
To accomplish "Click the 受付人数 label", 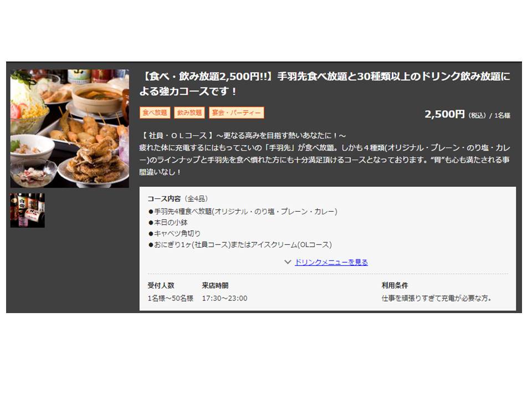I will (161, 285).
